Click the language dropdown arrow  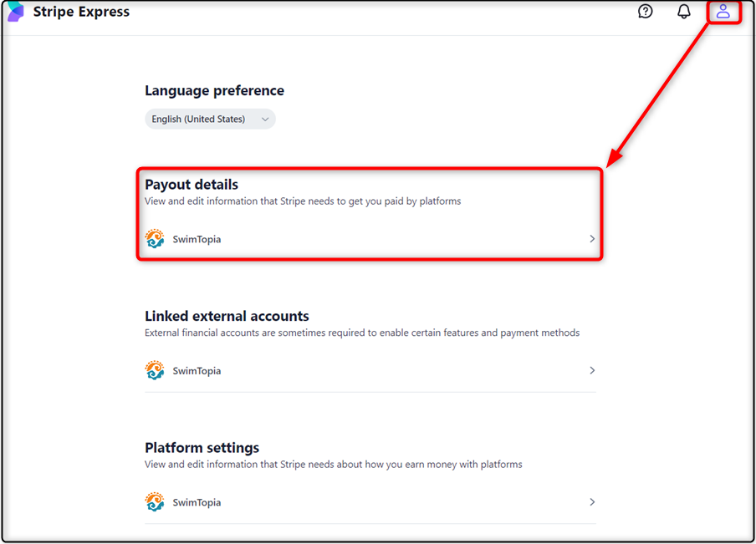(x=265, y=119)
